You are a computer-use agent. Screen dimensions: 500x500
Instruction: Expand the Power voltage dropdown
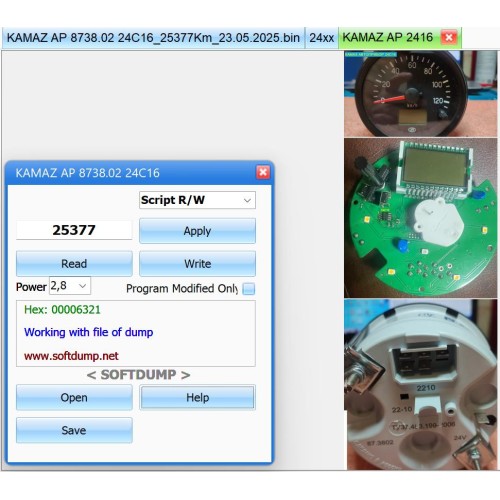[x=70, y=286]
